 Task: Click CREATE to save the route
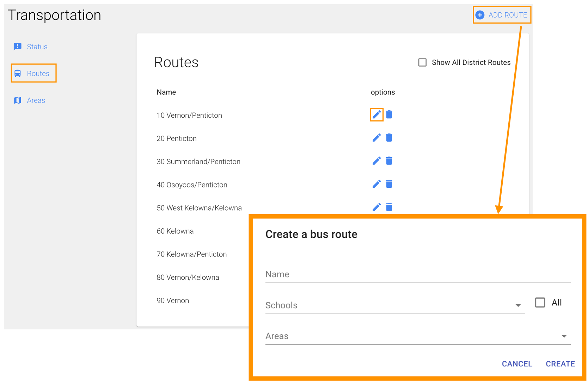tap(560, 364)
